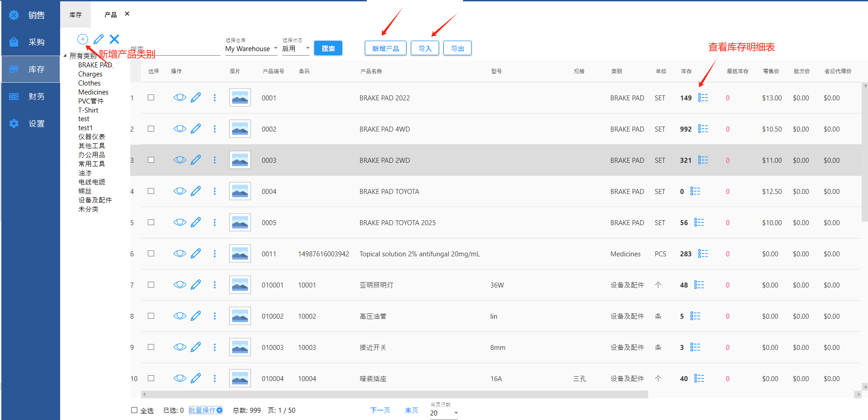The image size is (868, 420).
Task: Click the add product category plus icon
Action: [82, 39]
